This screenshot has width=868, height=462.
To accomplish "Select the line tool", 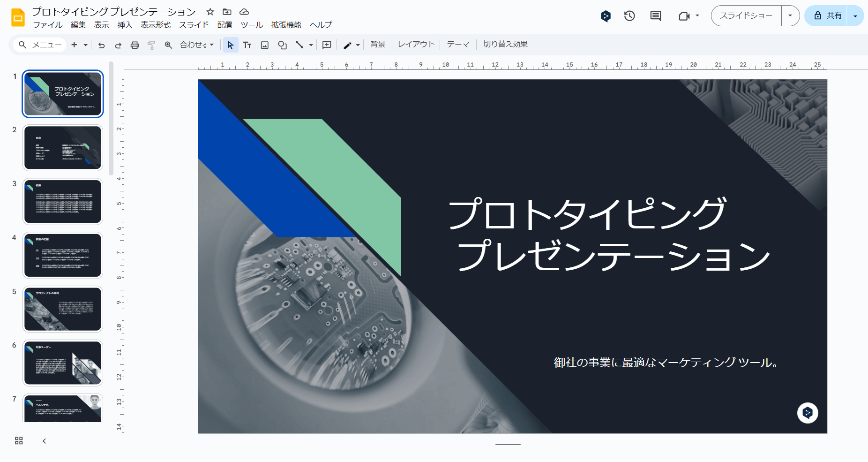I will click(x=299, y=45).
